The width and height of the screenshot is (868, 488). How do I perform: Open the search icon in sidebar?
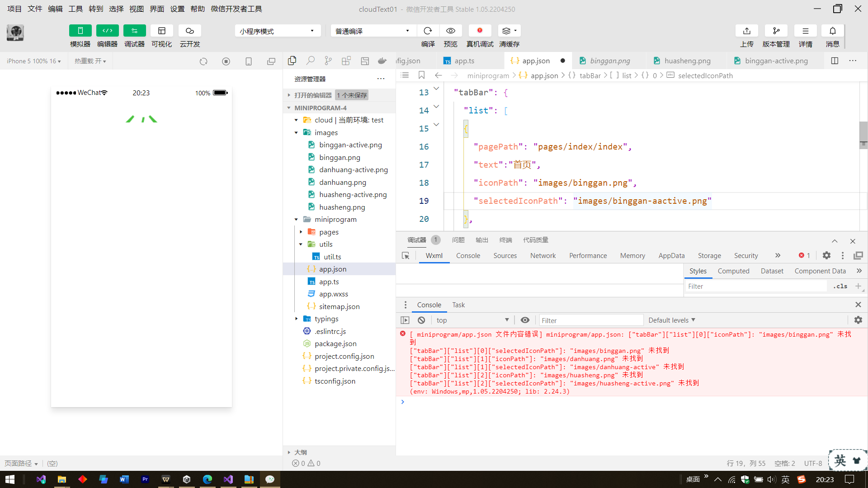pyautogui.click(x=310, y=61)
